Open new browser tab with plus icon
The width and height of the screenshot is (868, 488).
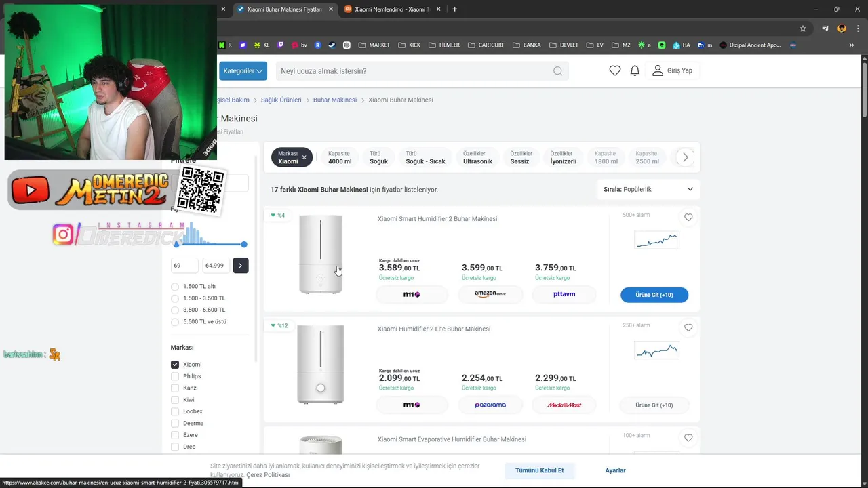tap(454, 9)
